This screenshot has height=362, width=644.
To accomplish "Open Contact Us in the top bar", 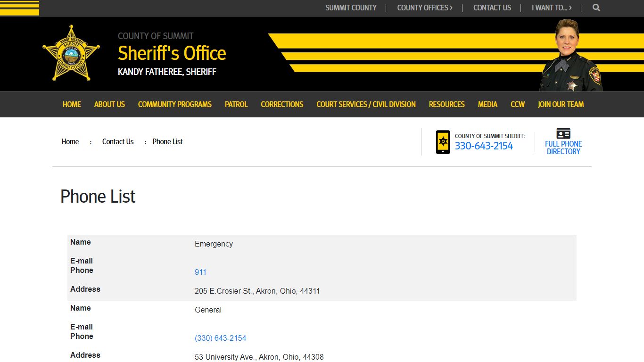I will (x=492, y=8).
